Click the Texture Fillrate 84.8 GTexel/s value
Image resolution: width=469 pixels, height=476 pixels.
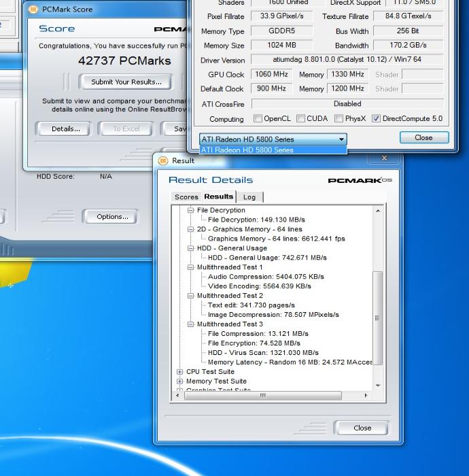pos(408,16)
